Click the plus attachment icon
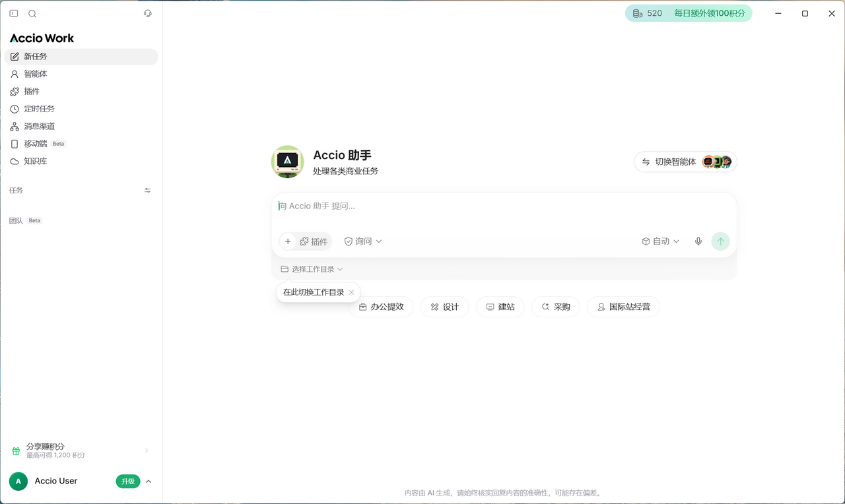The height and width of the screenshot is (504, 845). click(x=288, y=241)
